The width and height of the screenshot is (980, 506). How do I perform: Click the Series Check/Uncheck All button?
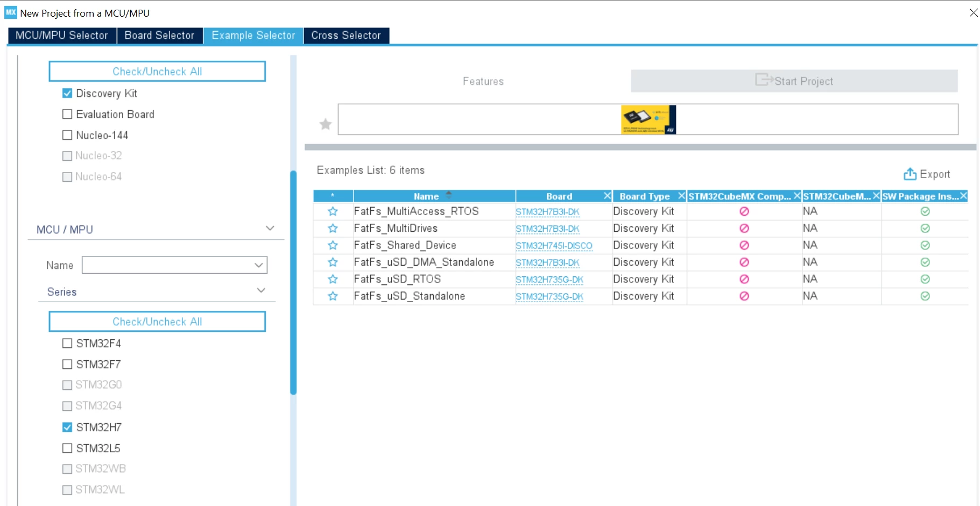pos(157,322)
